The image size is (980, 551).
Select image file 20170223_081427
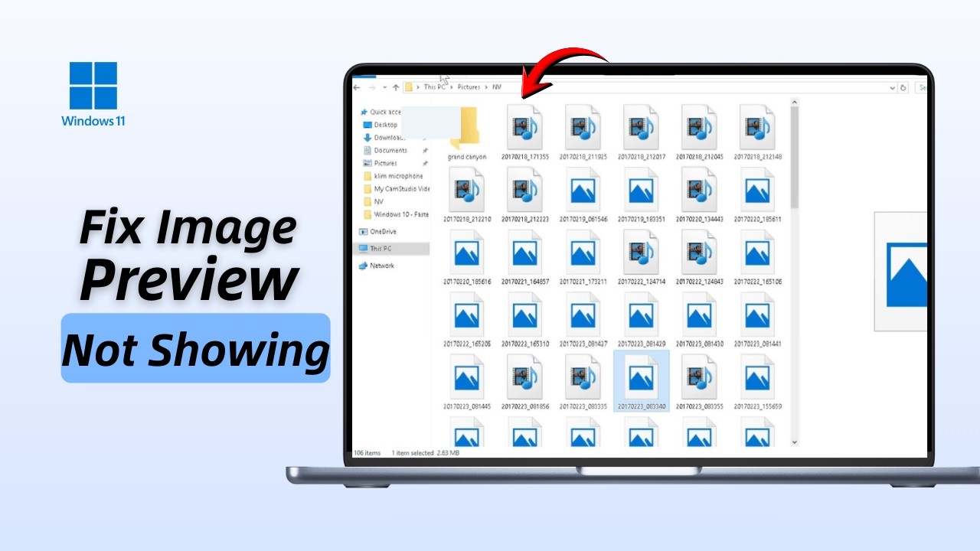pos(583,319)
